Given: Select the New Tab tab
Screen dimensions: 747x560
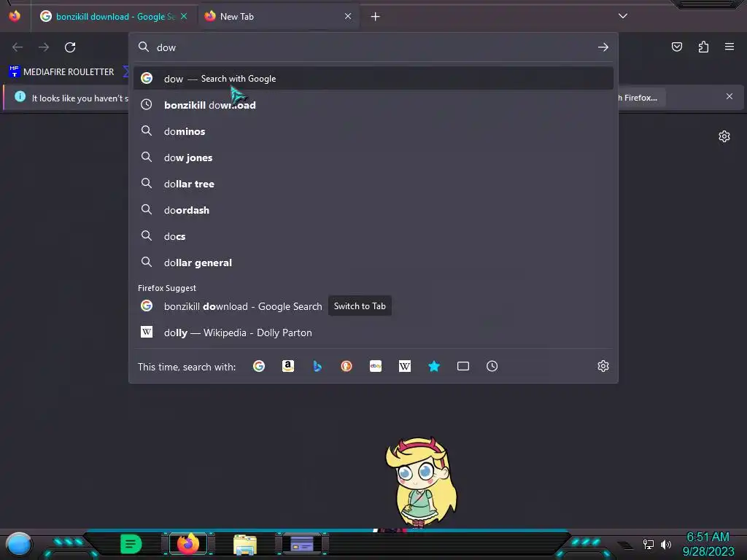Looking at the screenshot, I should pyautogui.click(x=279, y=17).
